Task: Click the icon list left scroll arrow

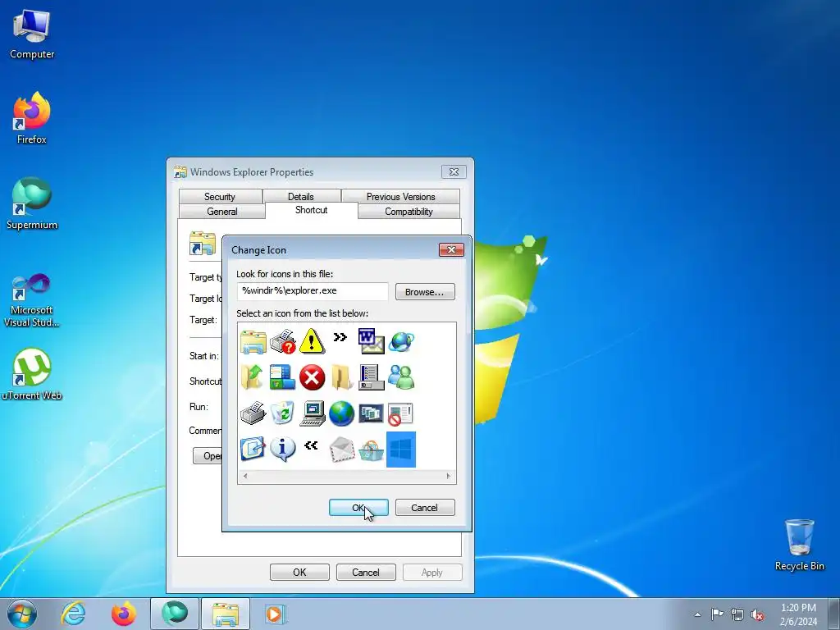Action: click(245, 476)
